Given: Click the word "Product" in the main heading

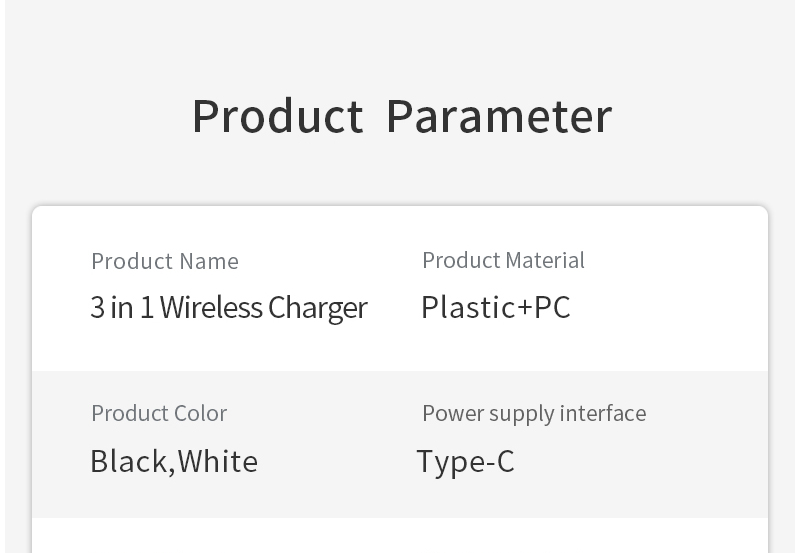Looking at the screenshot, I should 277,116.
